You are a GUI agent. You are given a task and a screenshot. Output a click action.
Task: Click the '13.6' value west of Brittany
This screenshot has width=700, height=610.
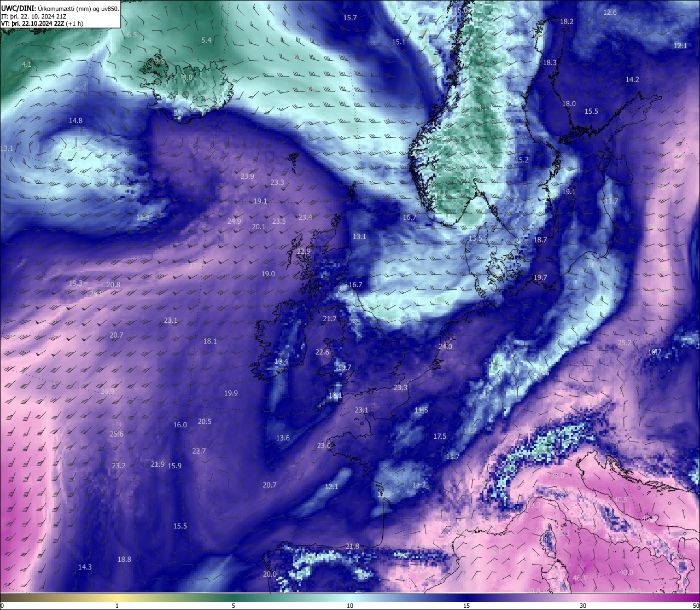283,438
